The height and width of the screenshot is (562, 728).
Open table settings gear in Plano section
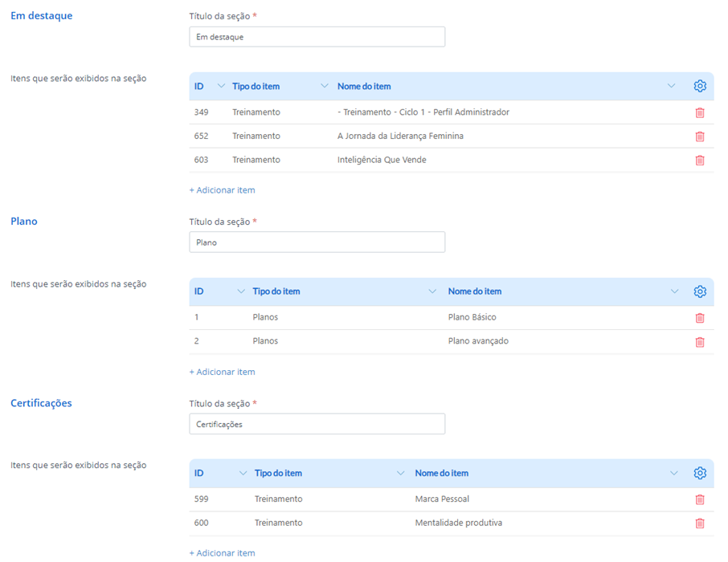pos(699,291)
